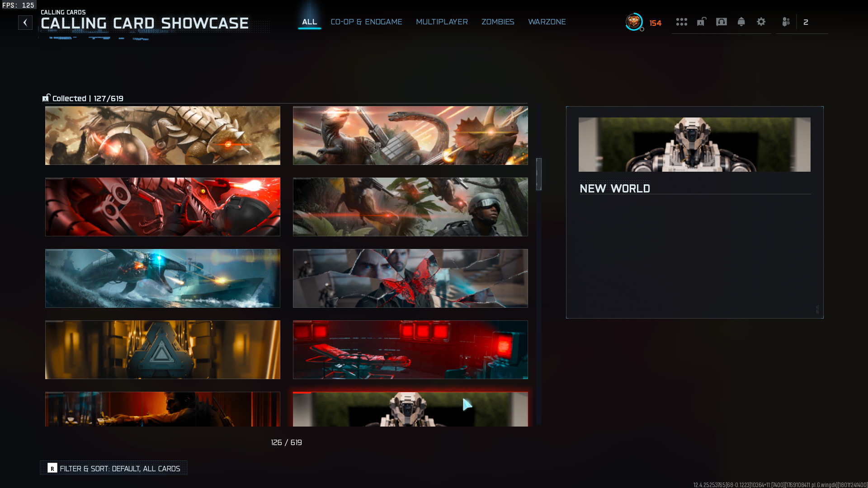
Task: Pick the red-lit hospital gurney card
Action: tap(410, 350)
